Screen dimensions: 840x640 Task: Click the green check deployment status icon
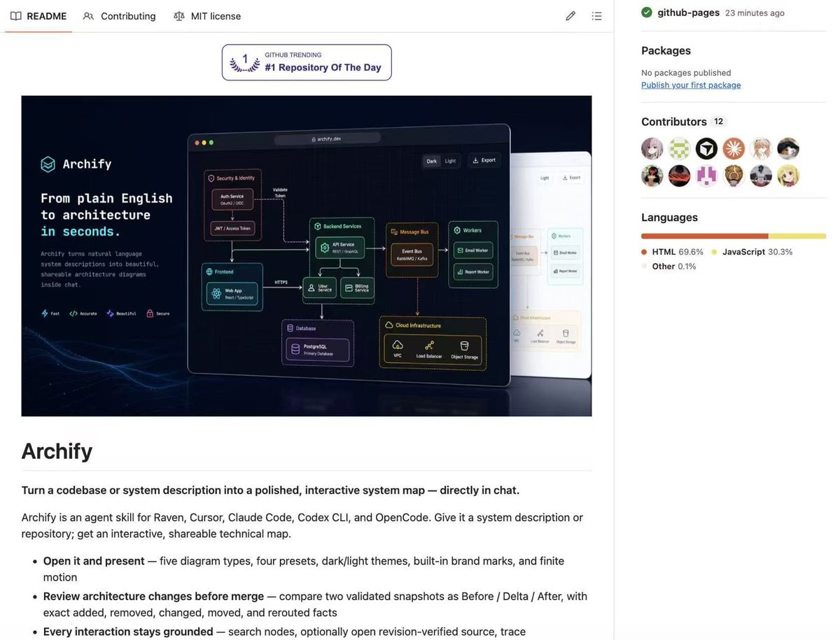tap(647, 13)
